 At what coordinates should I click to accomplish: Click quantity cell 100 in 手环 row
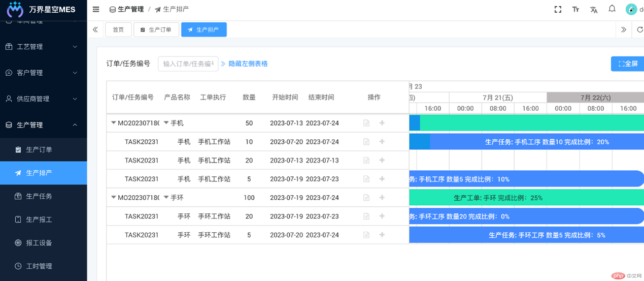[x=249, y=198]
